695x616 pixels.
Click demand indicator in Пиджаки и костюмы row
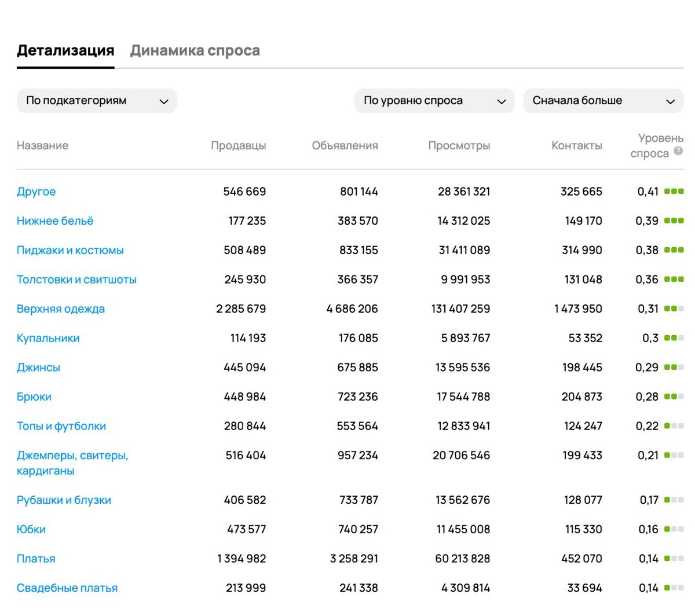coord(674,250)
